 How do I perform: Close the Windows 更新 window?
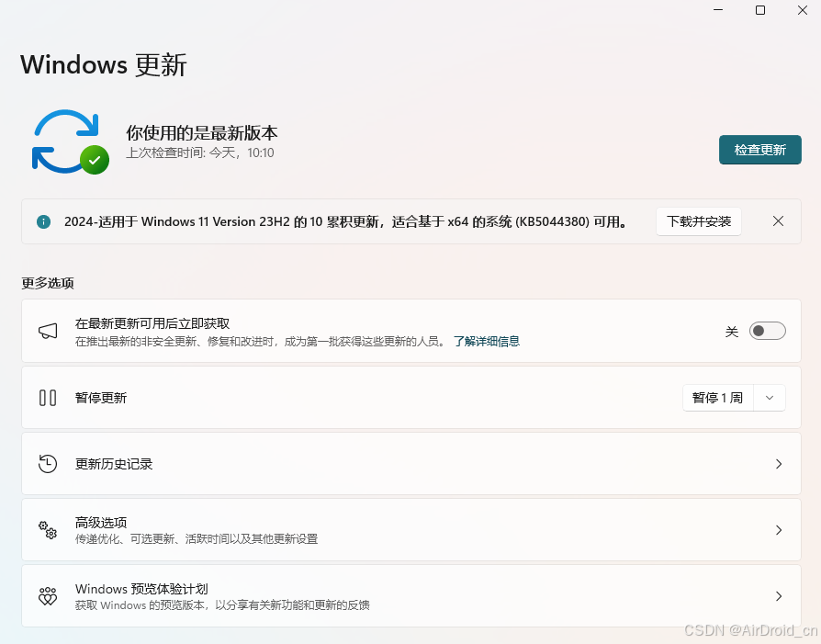point(802,10)
